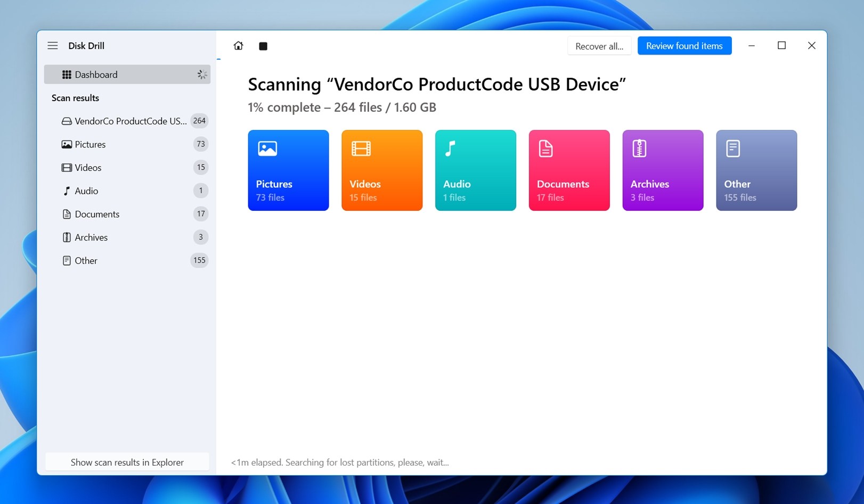Click the 73 badge next to Pictures
864x504 pixels.
201,144
